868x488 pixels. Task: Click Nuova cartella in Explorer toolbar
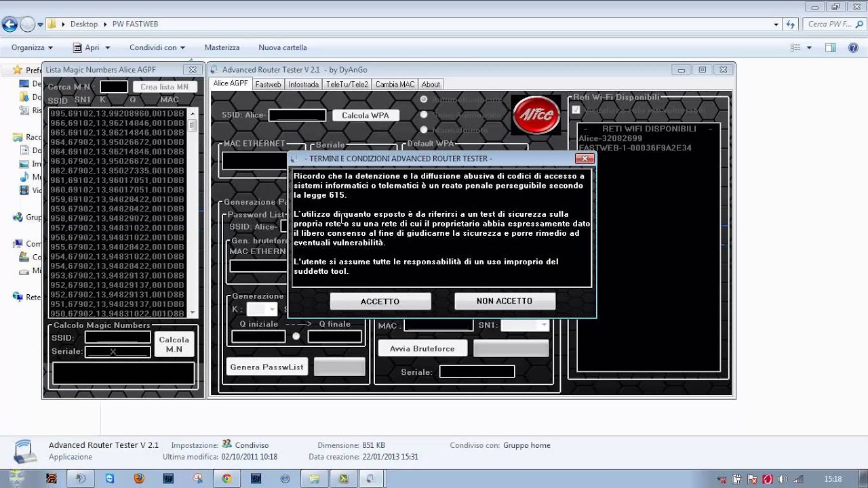click(283, 47)
